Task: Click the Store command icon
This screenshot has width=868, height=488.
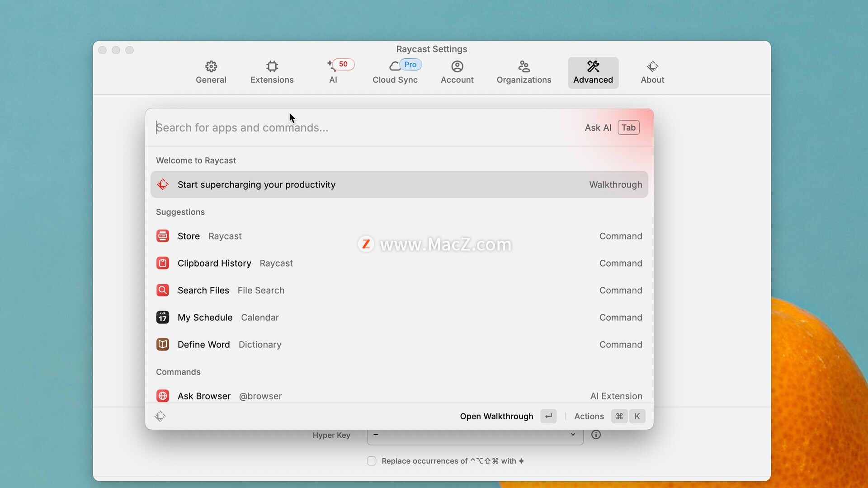Action: point(163,236)
